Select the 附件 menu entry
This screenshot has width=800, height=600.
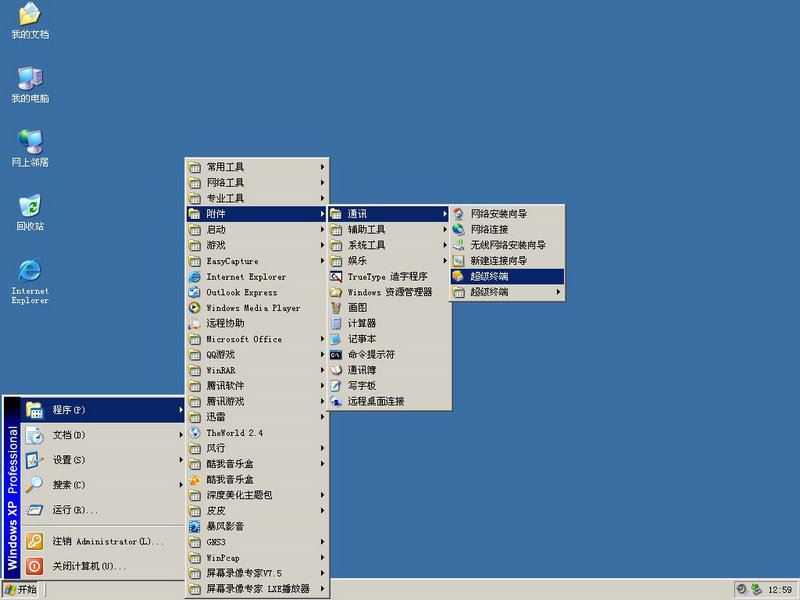257,214
